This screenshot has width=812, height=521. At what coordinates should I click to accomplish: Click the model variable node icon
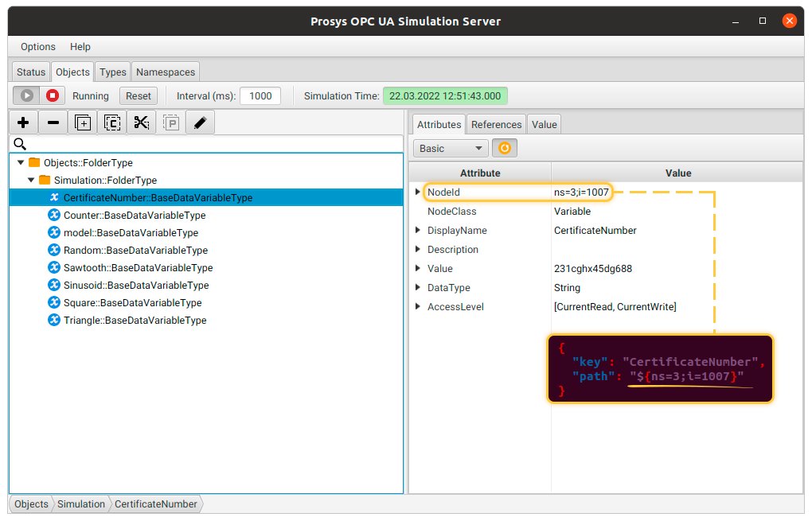54,232
